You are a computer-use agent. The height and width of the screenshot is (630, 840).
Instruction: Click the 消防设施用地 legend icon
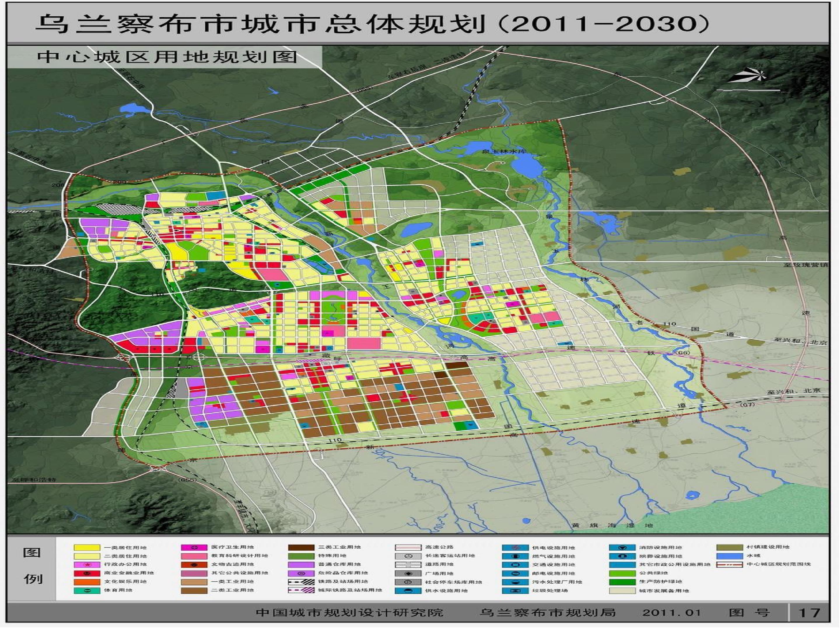point(622,547)
